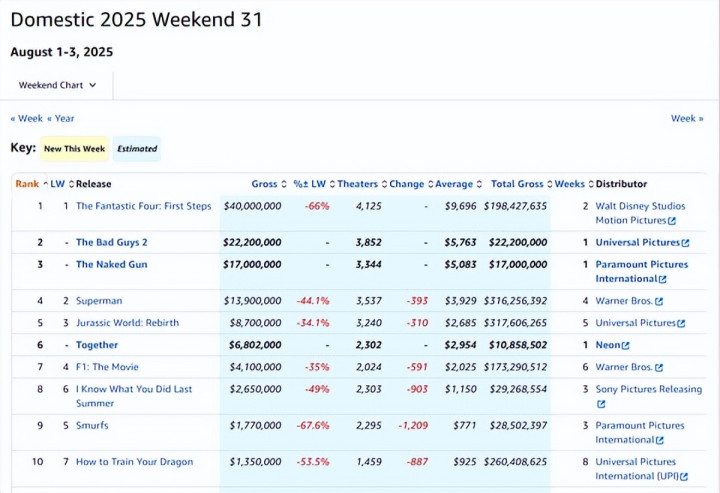Open the Together release page
The height and width of the screenshot is (493, 720).
pos(97,345)
